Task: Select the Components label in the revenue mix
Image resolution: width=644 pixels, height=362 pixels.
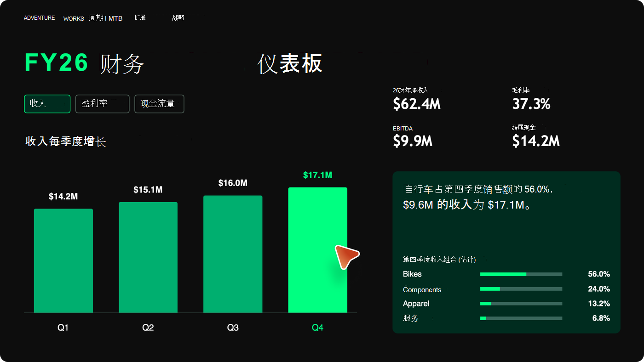Action: pos(422,290)
